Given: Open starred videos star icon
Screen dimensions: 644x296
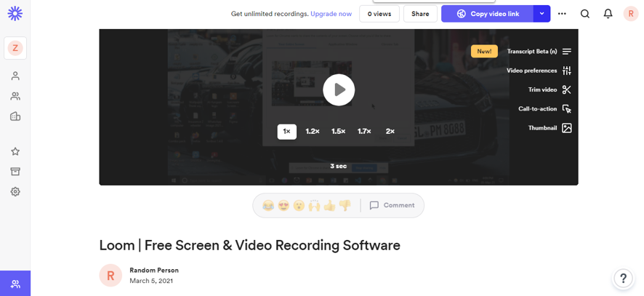Looking at the screenshot, I should point(15,151).
